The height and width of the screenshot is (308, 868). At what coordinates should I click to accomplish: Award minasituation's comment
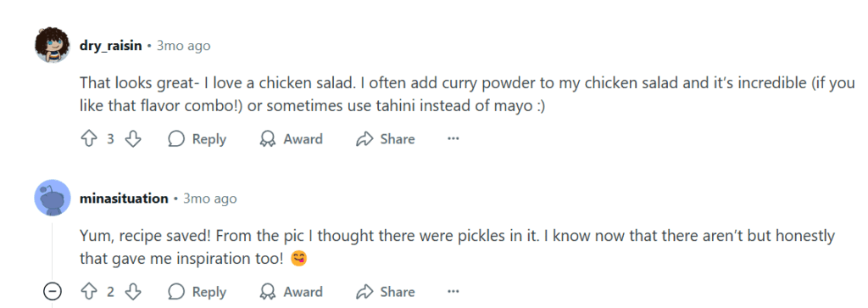(292, 291)
